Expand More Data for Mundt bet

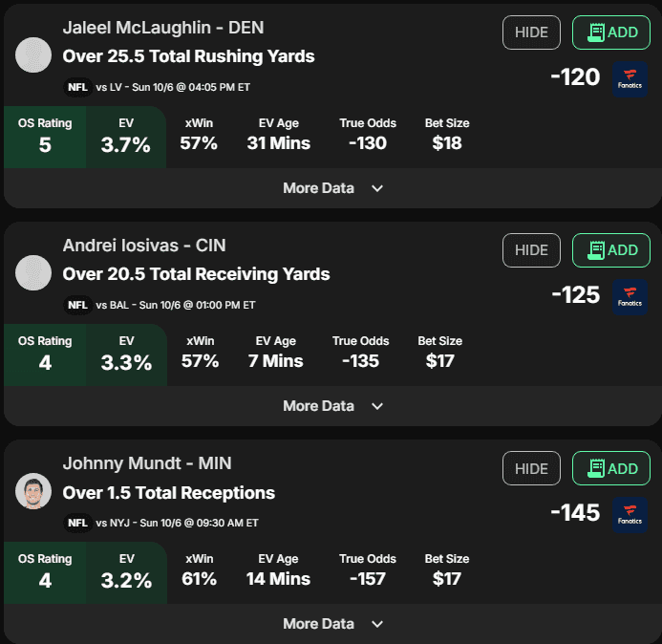click(x=331, y=624)
